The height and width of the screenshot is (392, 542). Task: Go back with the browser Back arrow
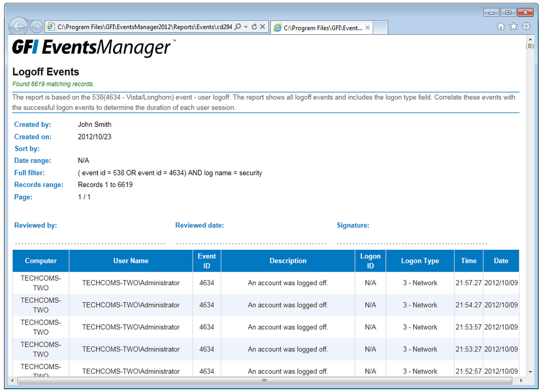pyautogui.click(x=18, y=26)
